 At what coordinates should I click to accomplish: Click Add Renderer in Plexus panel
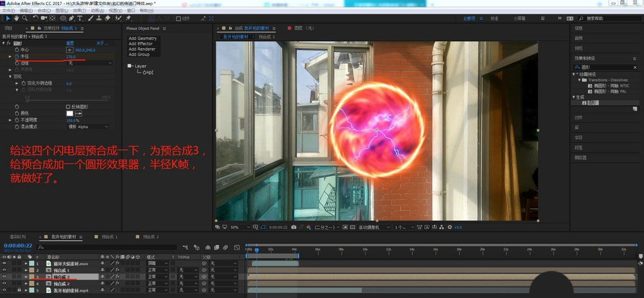coord(142,49)
